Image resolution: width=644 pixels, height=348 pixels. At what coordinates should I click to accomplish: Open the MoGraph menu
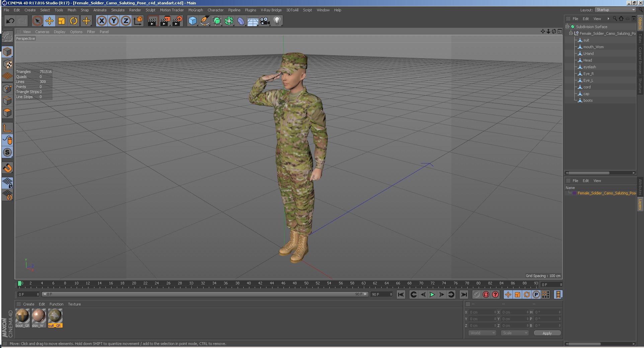195,10
